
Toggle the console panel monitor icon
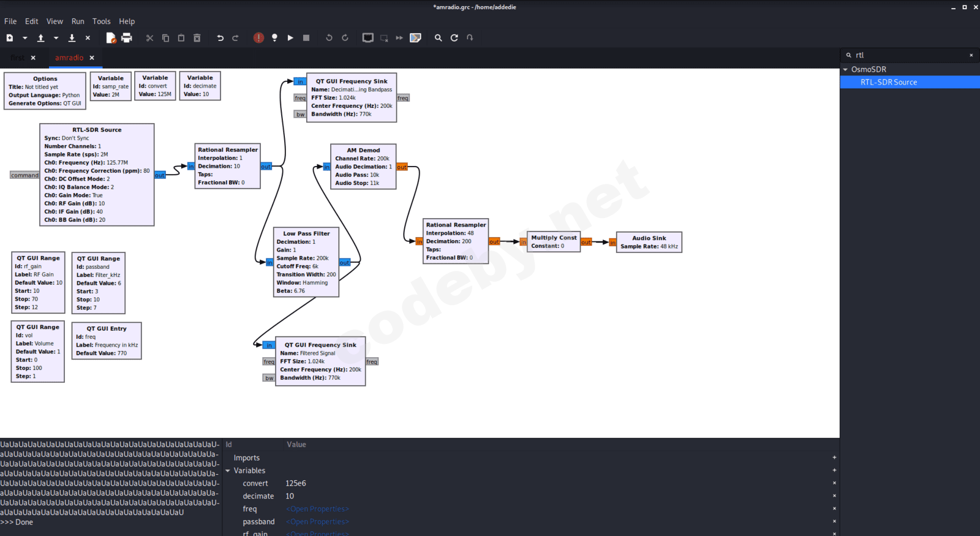pos(367,38)
